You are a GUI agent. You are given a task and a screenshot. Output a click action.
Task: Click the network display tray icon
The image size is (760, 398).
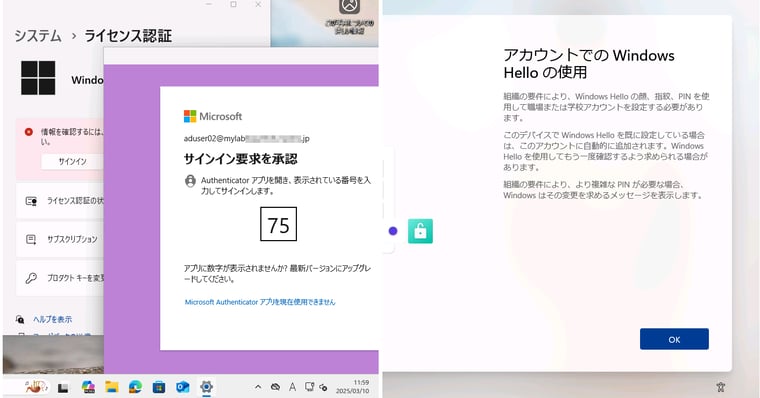tap(309, 387)
